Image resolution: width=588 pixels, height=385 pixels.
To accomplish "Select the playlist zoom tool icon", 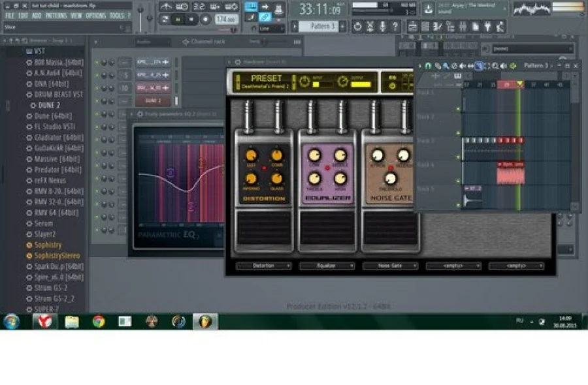I will (495, 66).
